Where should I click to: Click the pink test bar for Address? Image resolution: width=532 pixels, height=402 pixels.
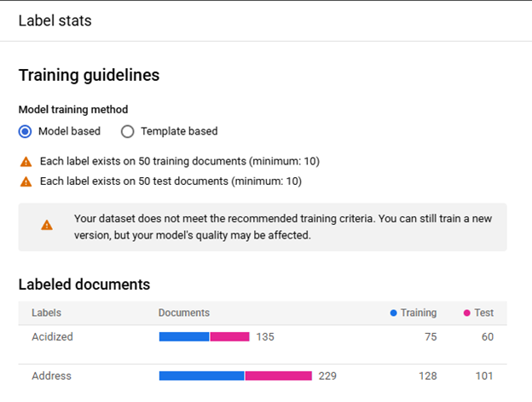click(x=278, y=376)
